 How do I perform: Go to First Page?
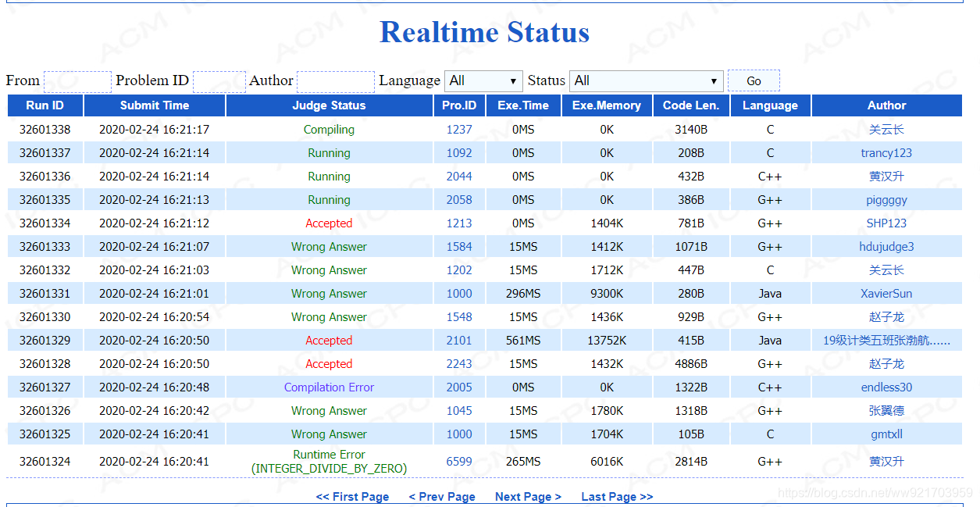point(352,497)
